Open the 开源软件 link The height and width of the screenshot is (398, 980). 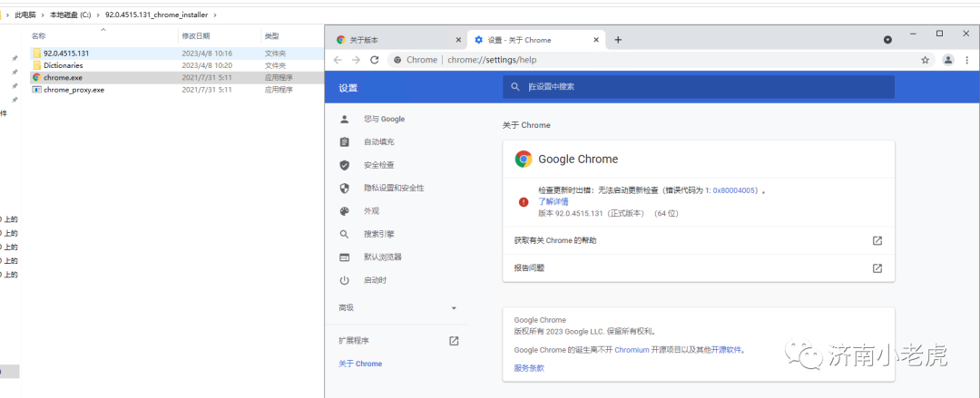pyautogui.click(x=726, y=350)
